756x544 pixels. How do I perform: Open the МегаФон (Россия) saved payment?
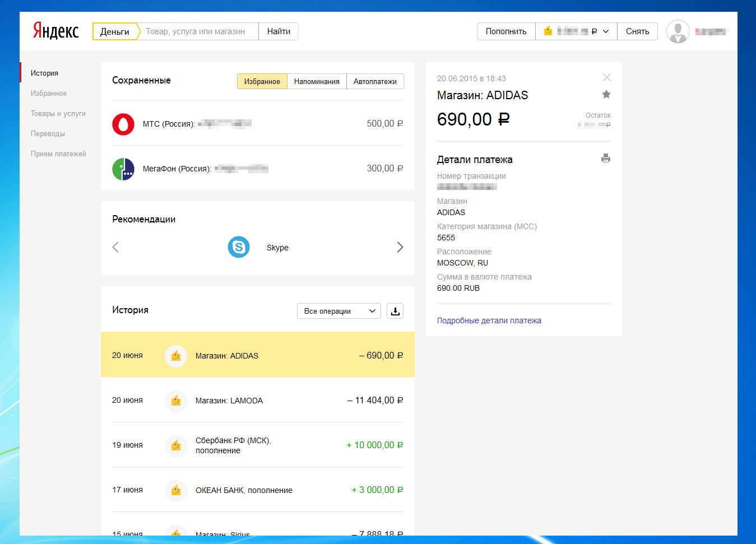[258, 169]
